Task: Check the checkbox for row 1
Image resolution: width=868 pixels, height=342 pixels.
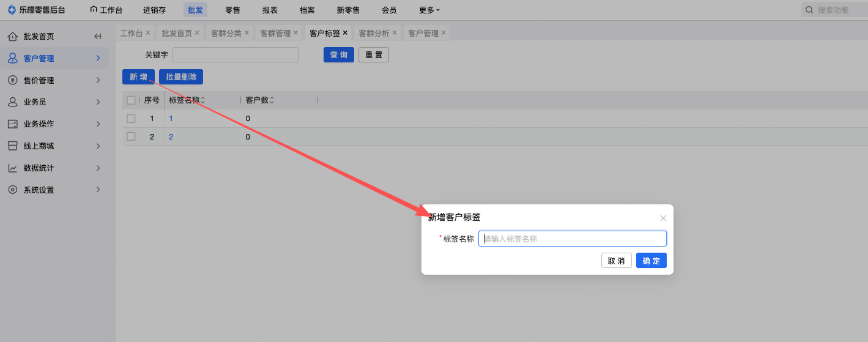Action: point(131,119)
